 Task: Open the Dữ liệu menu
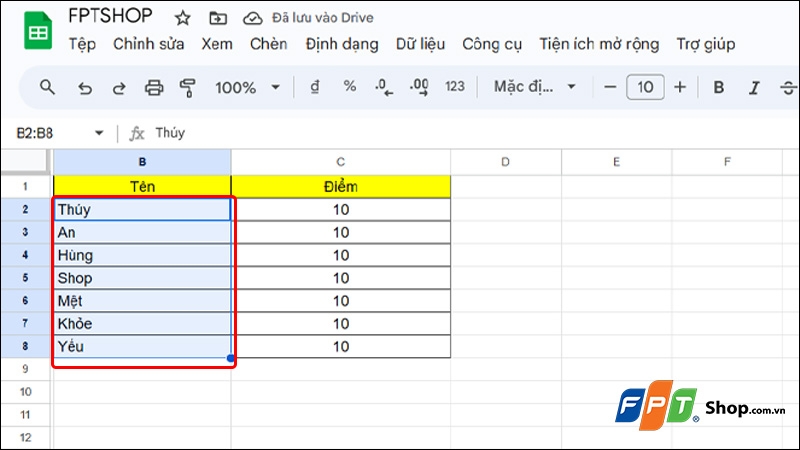click(420, 44)
